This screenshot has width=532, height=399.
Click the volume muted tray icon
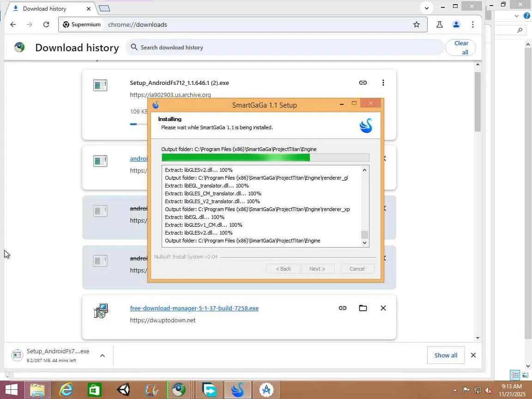point(489,390)
